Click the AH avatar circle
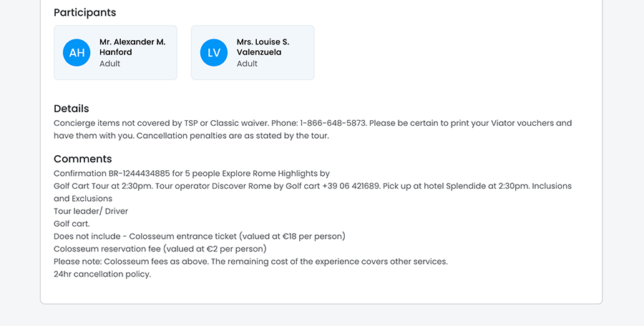 click(77, 53)
